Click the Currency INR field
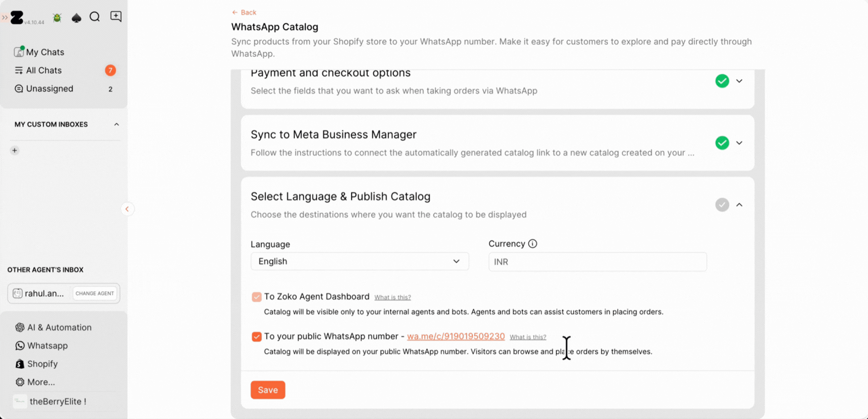Viewport: 868px width, 419px height. pos(598,262)
